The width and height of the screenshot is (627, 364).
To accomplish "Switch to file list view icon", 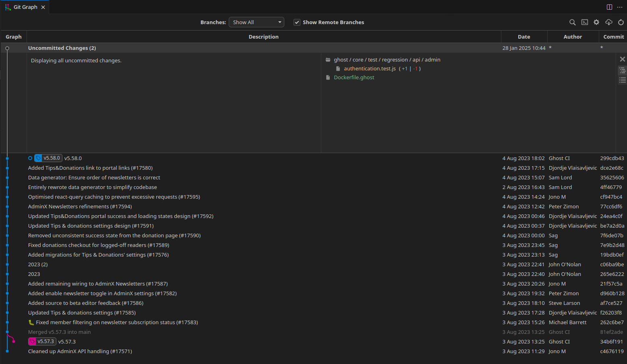I will [622, 80].
